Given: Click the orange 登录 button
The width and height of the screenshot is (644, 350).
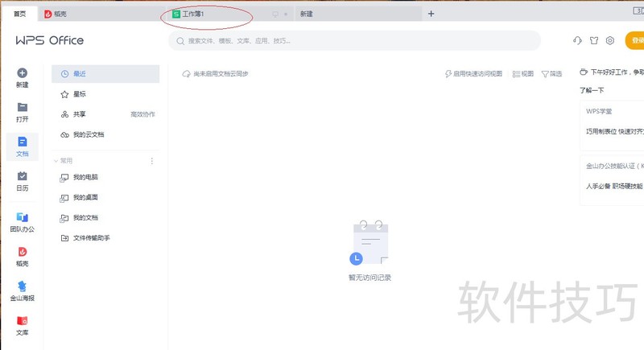Looking at the screenshot, I should [x=634, y=40].
